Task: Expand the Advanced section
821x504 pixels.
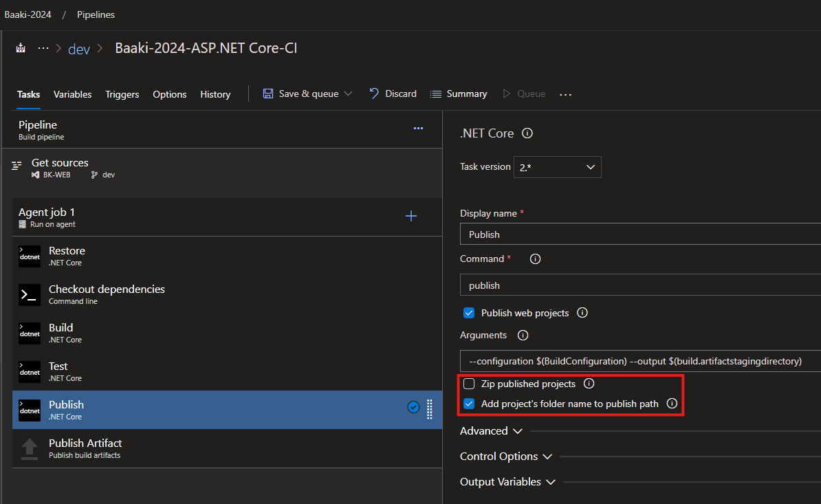Action: [x=491, y=430]
